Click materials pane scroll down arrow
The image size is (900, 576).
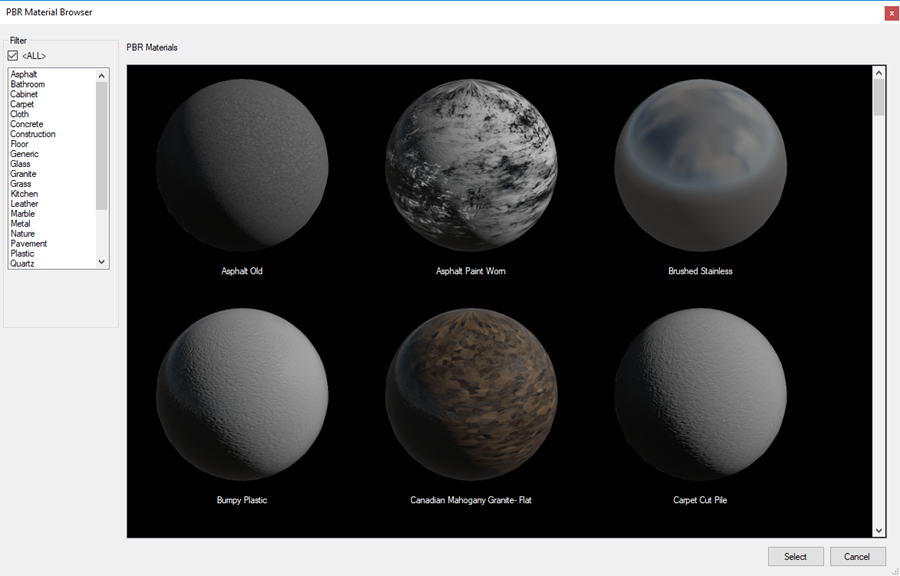coord(879,531)
